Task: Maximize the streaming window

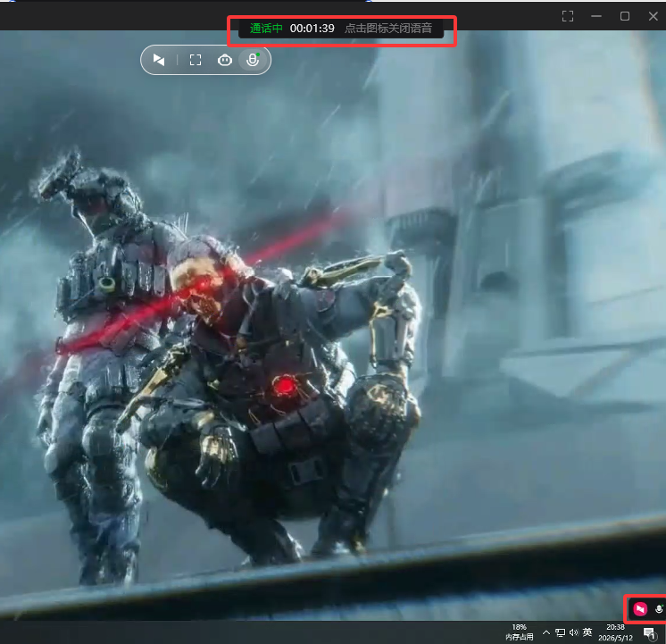Action: (624, 16)
